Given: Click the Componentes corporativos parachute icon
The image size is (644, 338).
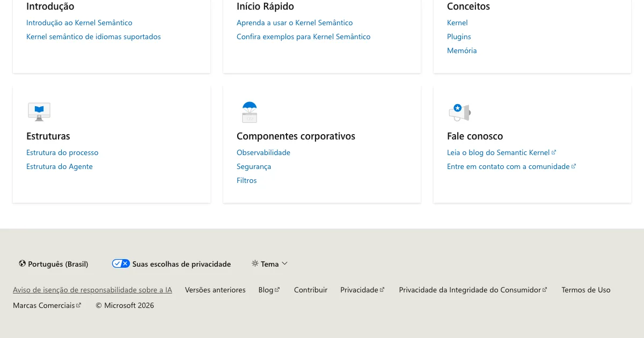Looking at the screenshot, I should pyautogui.click(x=250, y=112).
